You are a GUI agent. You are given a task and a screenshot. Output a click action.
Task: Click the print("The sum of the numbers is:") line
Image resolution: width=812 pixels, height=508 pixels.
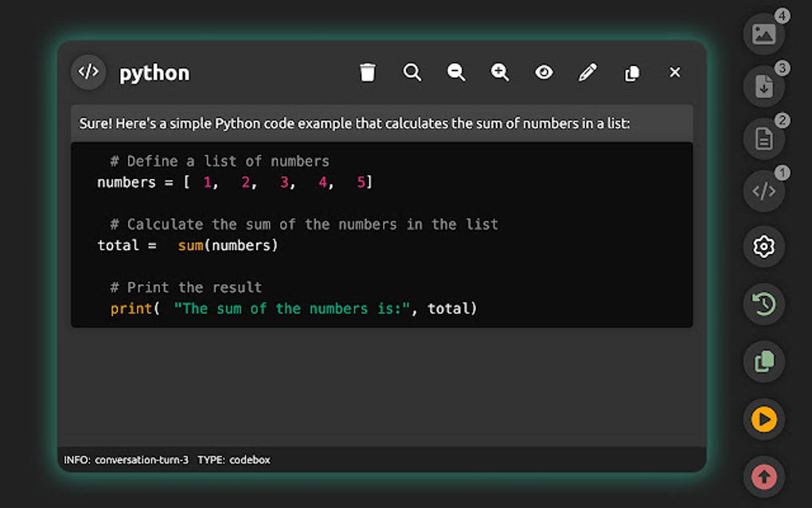coord(293,309)
